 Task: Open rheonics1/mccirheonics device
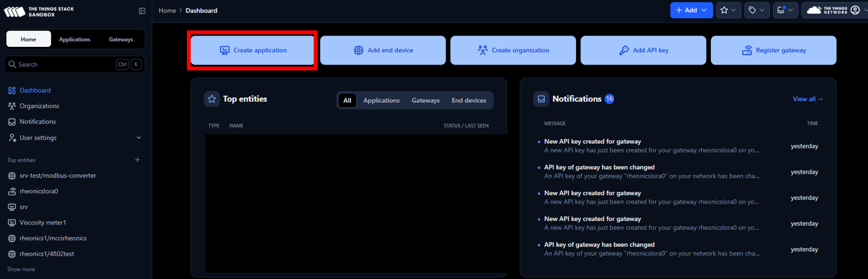[x=53, y=238]
